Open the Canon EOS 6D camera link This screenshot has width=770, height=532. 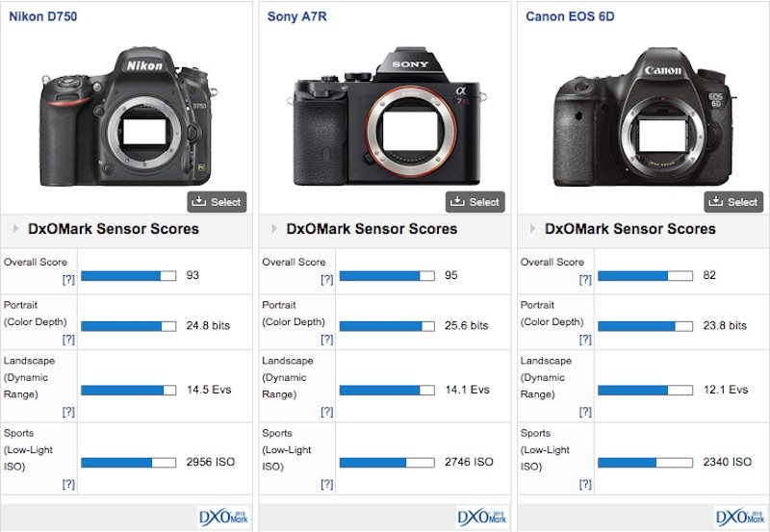pyautogui.click(x=570, y=16)
